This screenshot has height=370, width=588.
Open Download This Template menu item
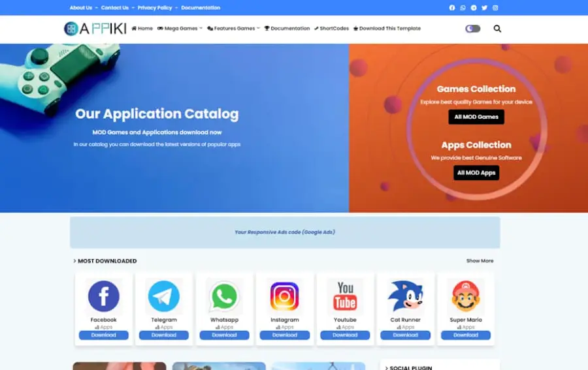[x=387, y=29]
